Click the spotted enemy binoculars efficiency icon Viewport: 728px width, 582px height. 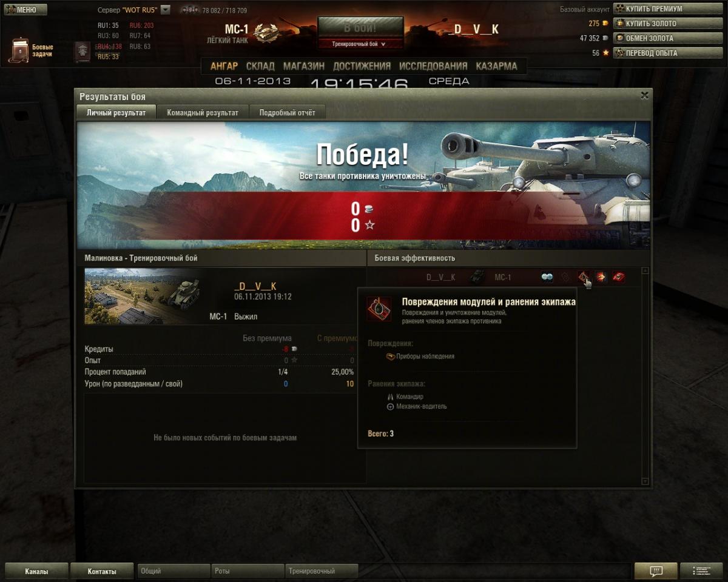547,277
